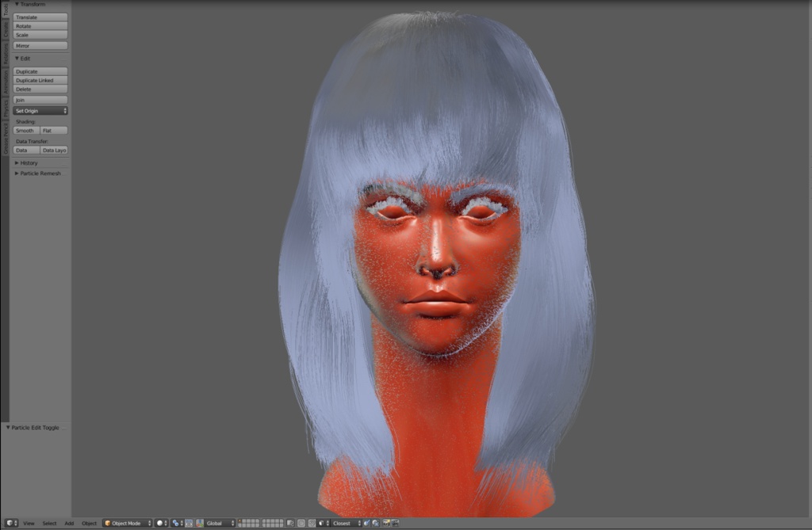Open the Closest snap target dropdown
Image resolution: width=812 pixels, height=530 pixels.
[343, 523]
